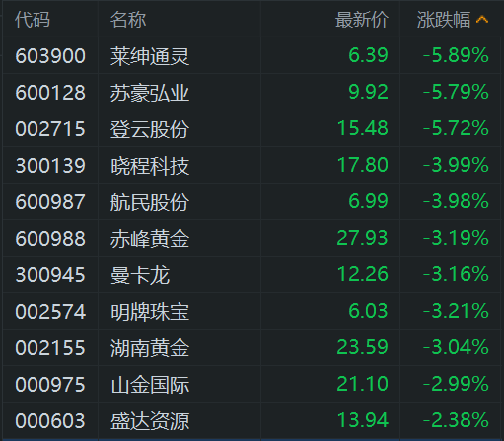Click 晓程科技 price 17.80
Image resolution: width=504 pixels, height=441 pixels.
[363, 165]
